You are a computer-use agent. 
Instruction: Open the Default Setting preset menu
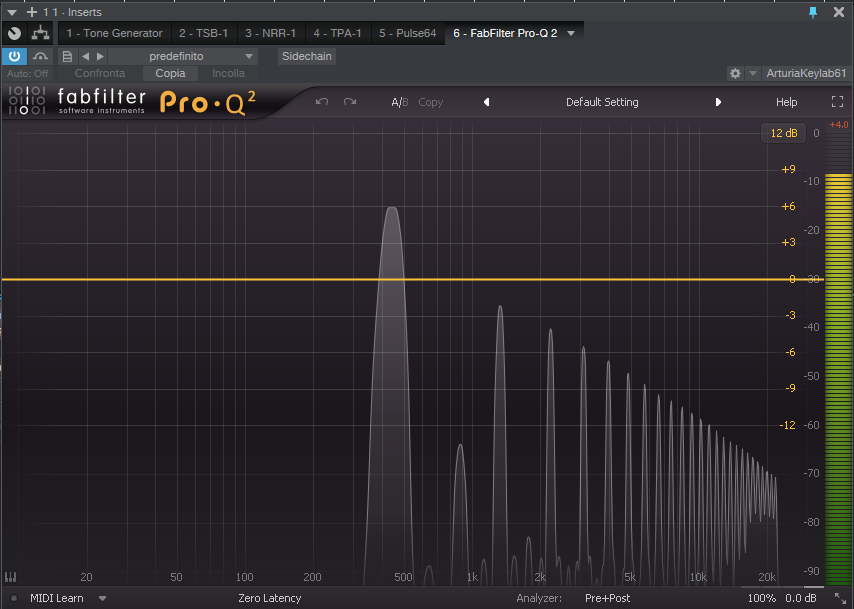pos(602,102)
